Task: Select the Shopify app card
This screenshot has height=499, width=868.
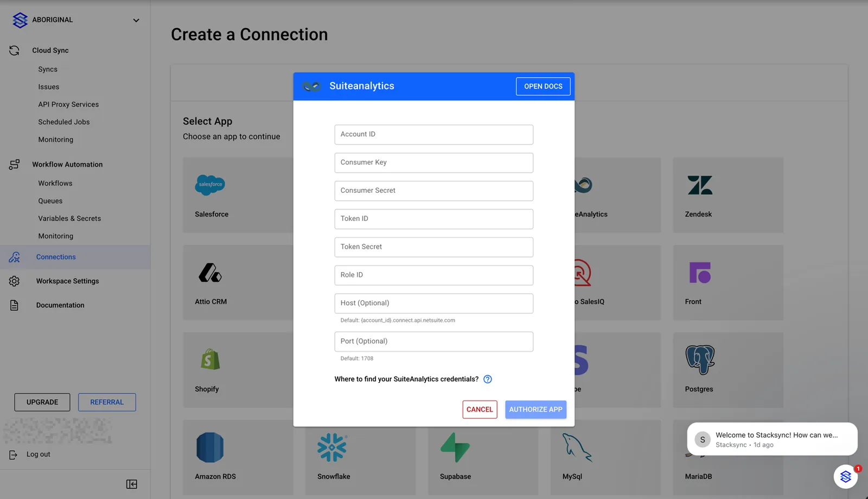Action: tap(238, 370)
